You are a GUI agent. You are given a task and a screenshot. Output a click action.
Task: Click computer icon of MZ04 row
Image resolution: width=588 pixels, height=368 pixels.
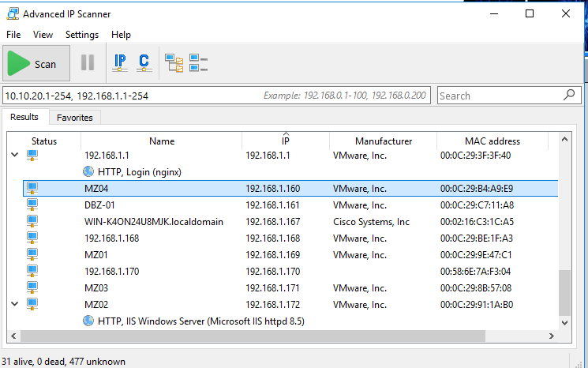(x=32, y=188)
